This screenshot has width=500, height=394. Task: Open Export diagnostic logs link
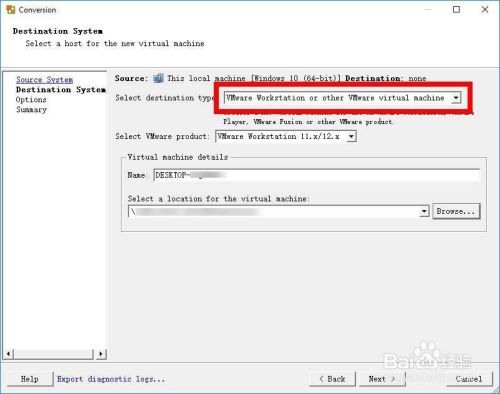click(111, 379)
